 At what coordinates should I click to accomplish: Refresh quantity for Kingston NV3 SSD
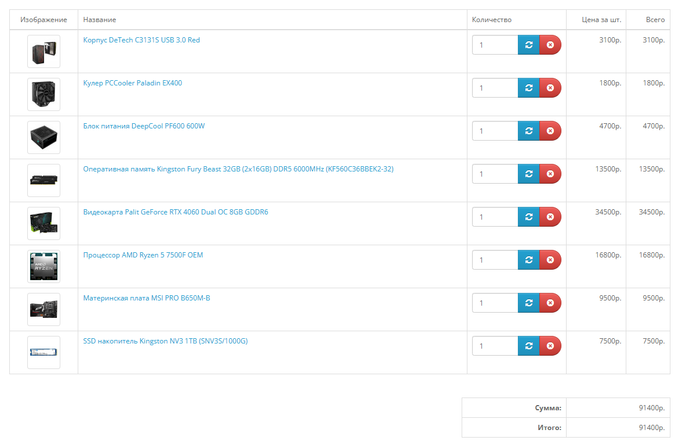pos(528,346)
